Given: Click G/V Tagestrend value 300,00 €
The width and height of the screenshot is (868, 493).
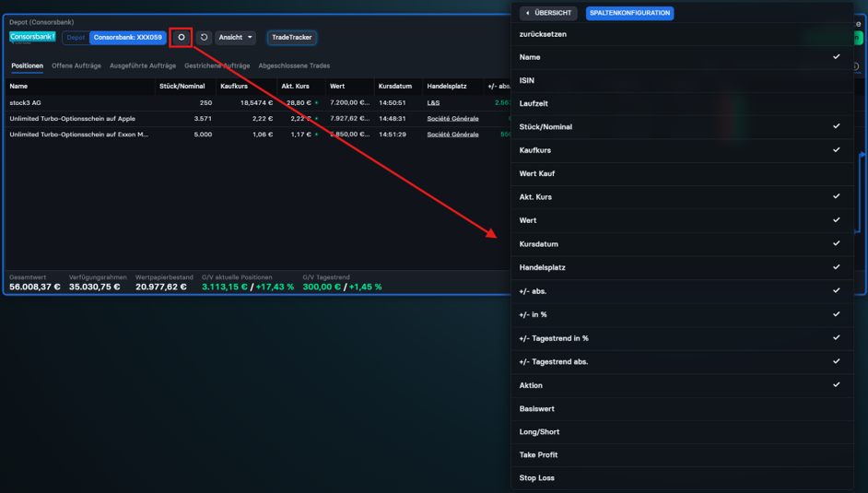Looking at the screenshot, I should point(322,287).
